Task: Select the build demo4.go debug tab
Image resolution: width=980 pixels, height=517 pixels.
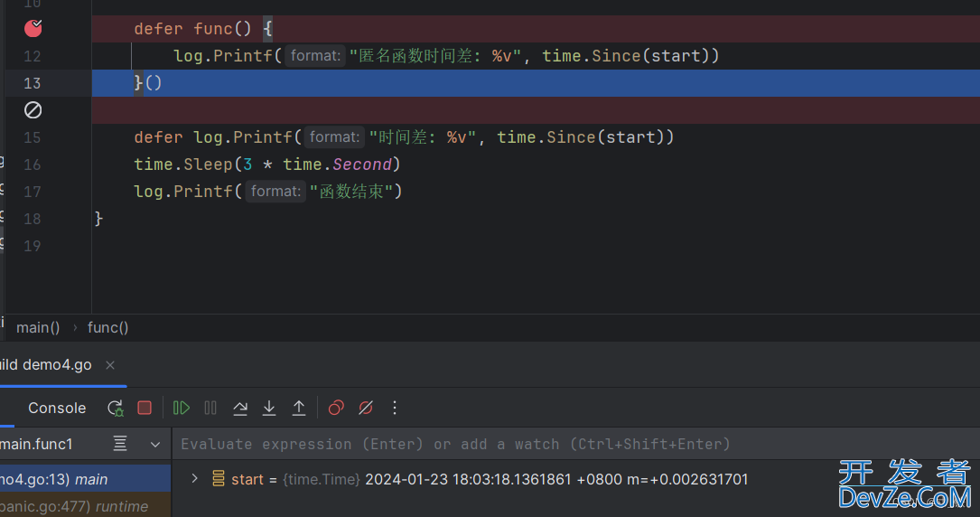Action: coord(46,365)
